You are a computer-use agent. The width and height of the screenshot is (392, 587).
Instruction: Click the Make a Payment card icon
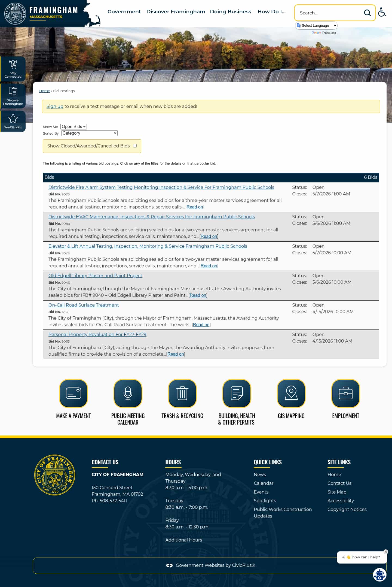(73, 393)
